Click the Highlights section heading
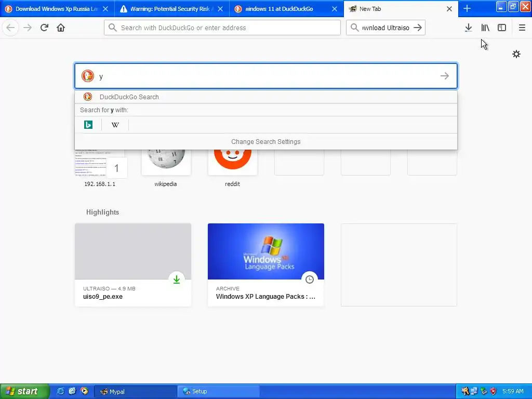532x399 pixels. pos(102,212)
